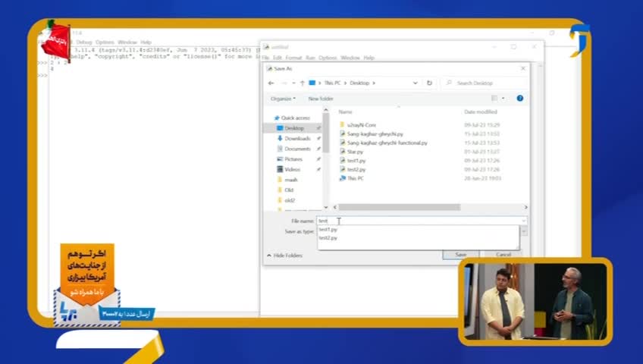Click the horizontal scrollbar of file list
The width and height of the screenshot is (643, 364).
[400, 208]
